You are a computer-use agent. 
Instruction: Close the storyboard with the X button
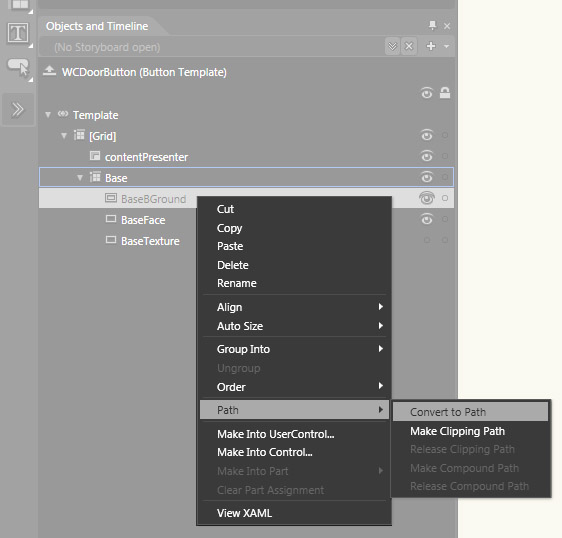[x=409, y=47]
